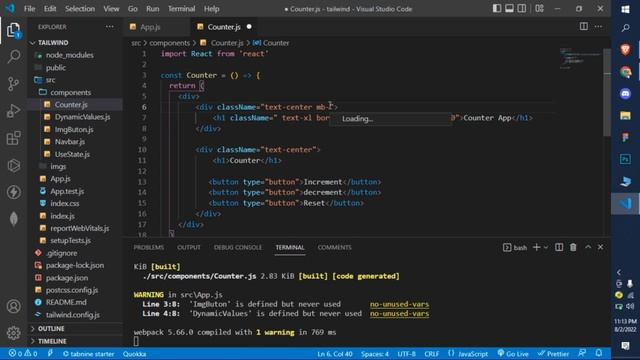Expand the imgs folder
Viewport: 640px width, 360px height.
click(x=58, y=167)
